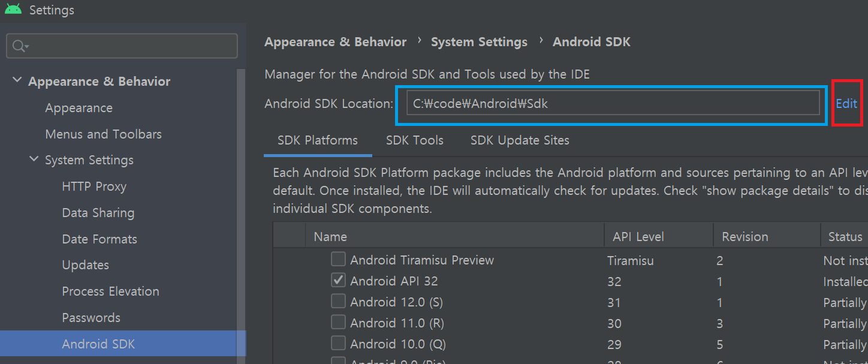Click the 'Android 12.0 (S)' row name
Image resolution: width=868 pixels, height=364 pixels.
[396, 302]
